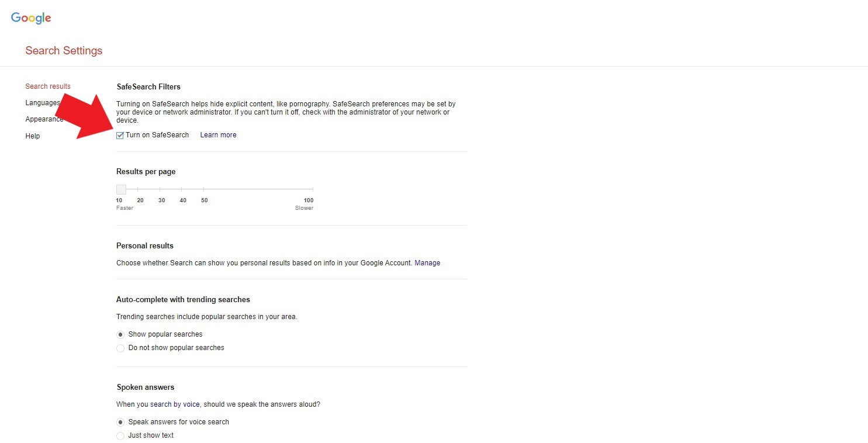Select Do not show popular searches
The width and height of the screenshot is (868, 443).
[120, 348]
